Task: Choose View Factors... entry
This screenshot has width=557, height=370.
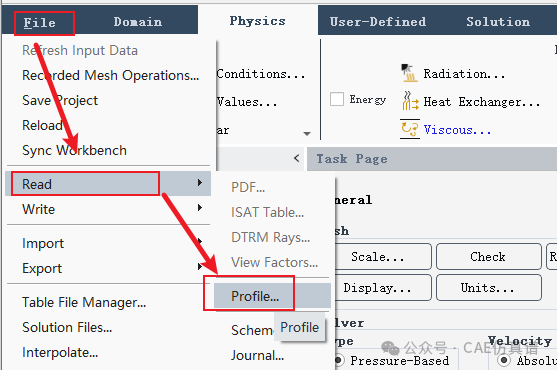Action: 274,262
